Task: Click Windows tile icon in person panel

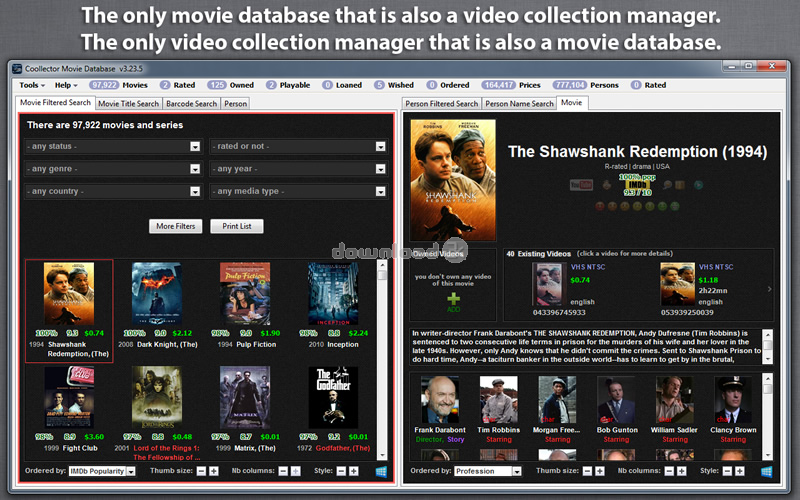Action: [x=767, y=471]
